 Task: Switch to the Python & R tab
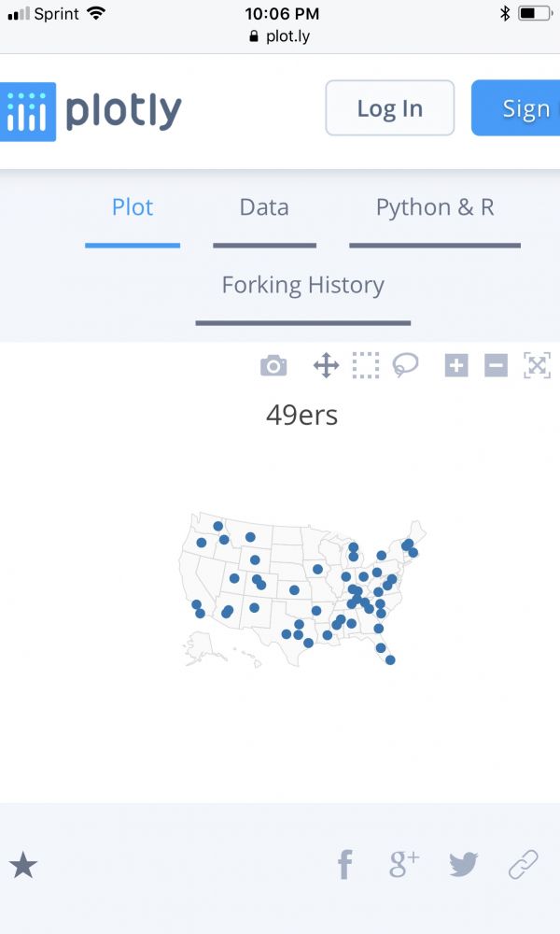(435, 207)
